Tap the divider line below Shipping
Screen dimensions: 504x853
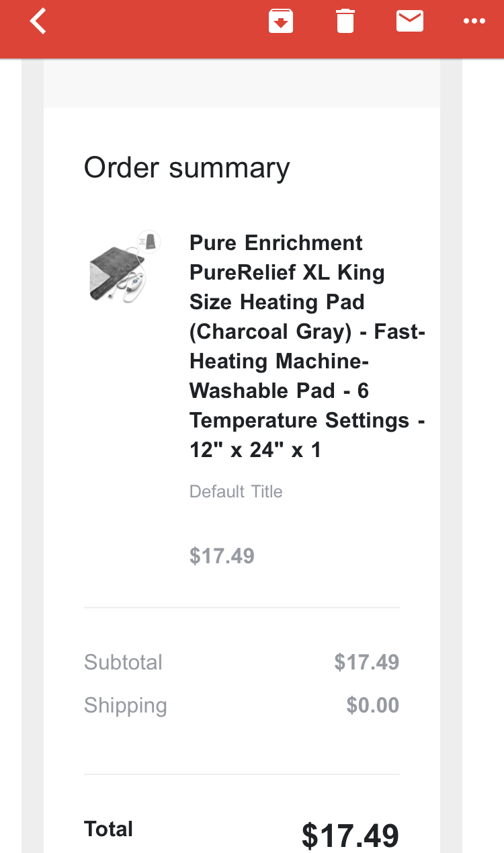[x=242, y=774]
